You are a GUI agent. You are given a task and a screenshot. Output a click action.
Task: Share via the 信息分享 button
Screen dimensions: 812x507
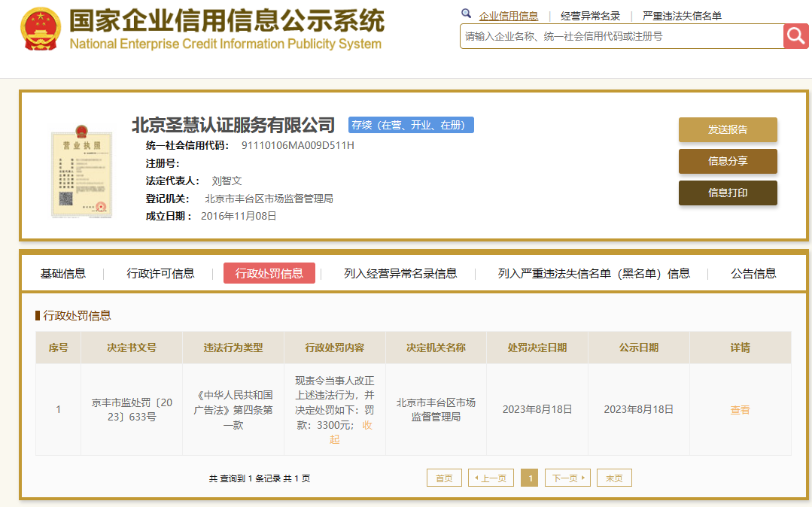click(727, 161)
